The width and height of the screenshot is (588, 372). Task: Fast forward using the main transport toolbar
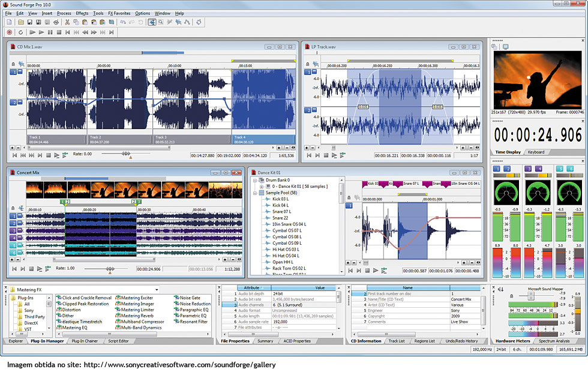pyautogui.click(x=94, y=32)
